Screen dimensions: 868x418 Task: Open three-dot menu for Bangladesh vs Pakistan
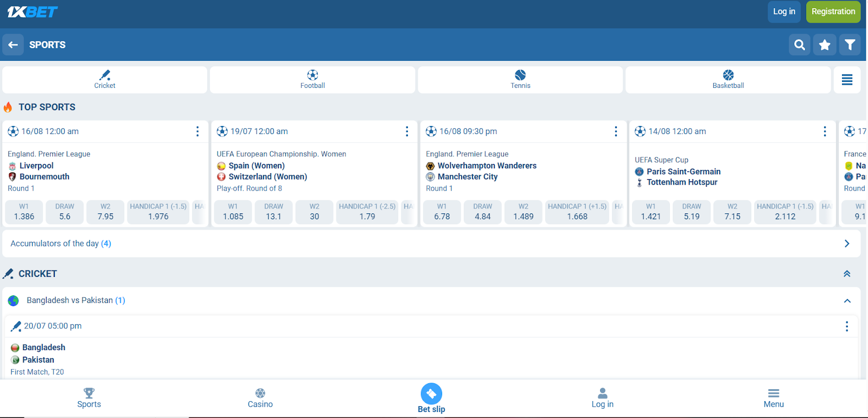[x=846, y=326]
